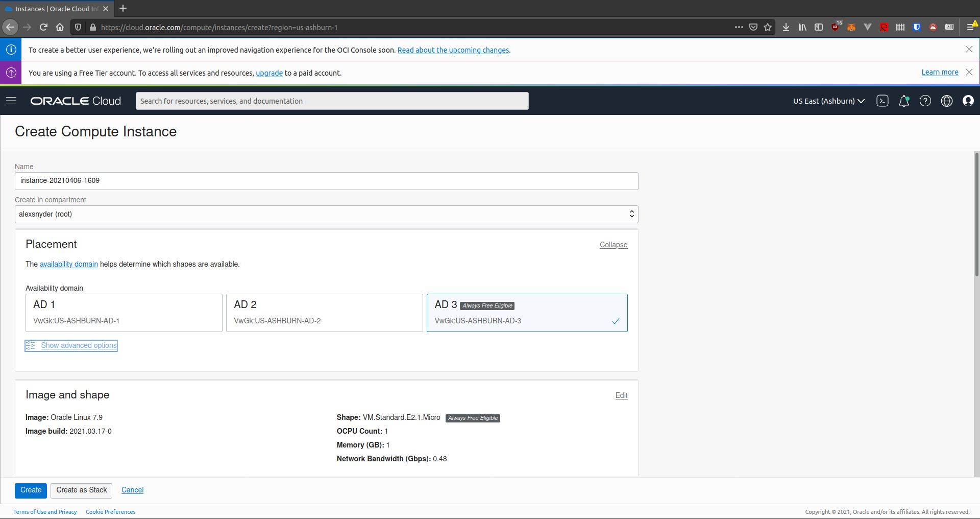Open the language globe icon
The image size is (980, 519).
point(947,101)
